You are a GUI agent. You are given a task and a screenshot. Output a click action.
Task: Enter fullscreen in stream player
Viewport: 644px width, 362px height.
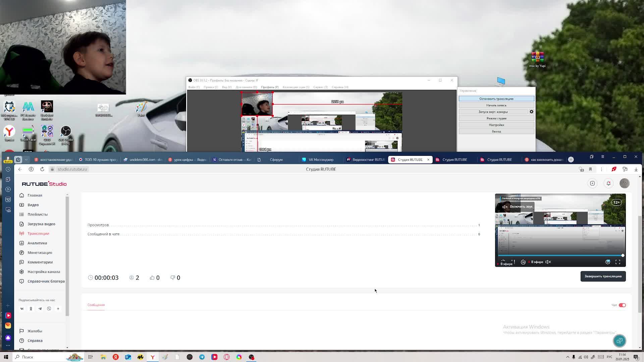618,262
